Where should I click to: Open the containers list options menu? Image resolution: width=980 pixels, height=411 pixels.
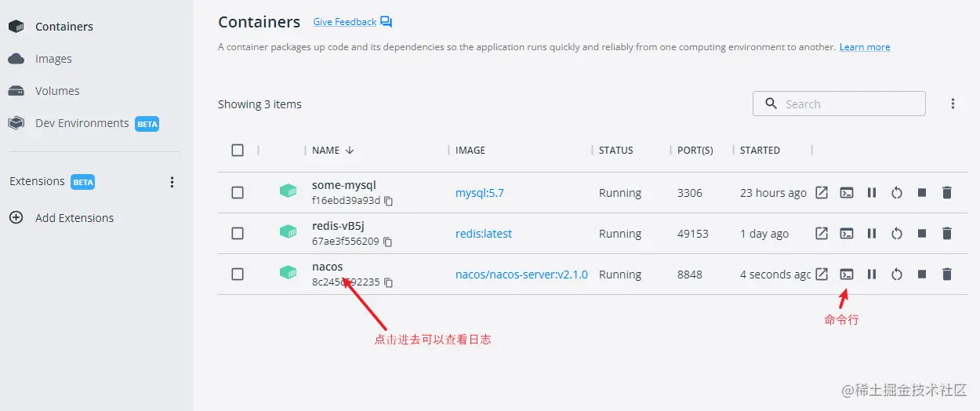953,104
